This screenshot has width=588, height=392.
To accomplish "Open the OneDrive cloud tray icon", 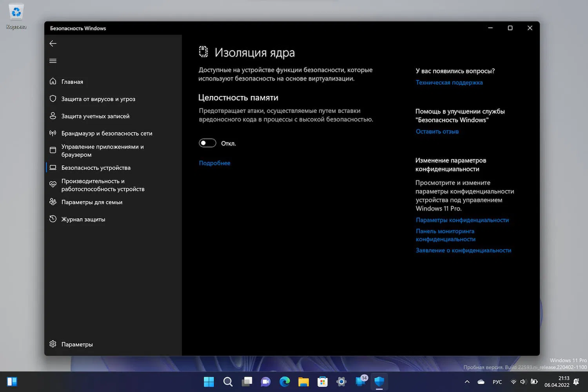I will click(481, 381).
